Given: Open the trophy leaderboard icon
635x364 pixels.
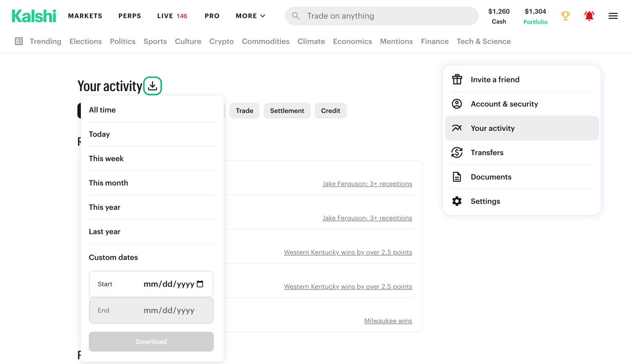Looking at the screenshot, I should click(566, 16).
